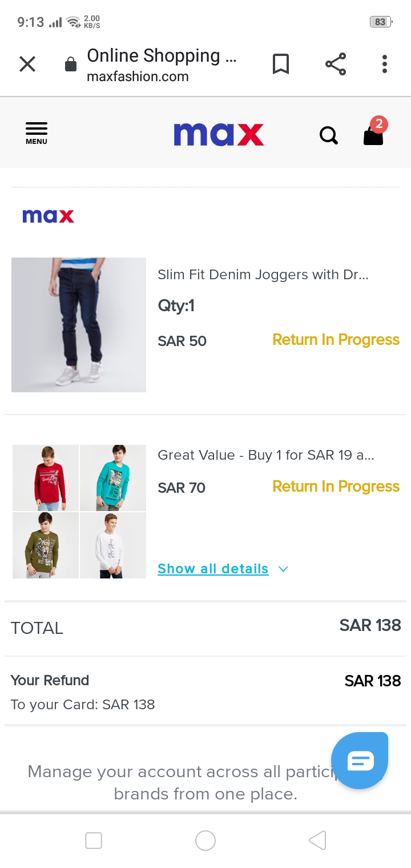Viewport: 411px width, 868px height.
Task: Tap the olive tiger shirt thumbnail
Action: click(46, 545)
